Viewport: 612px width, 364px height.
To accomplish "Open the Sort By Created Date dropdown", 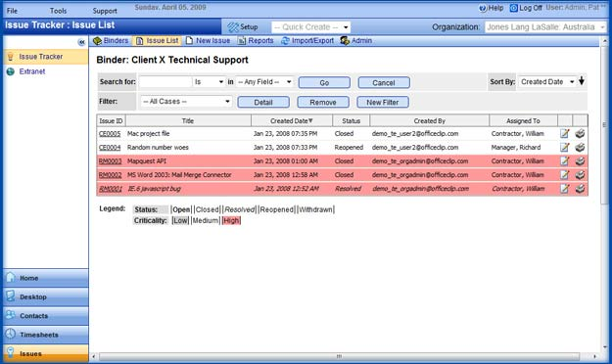I will 547,82.
